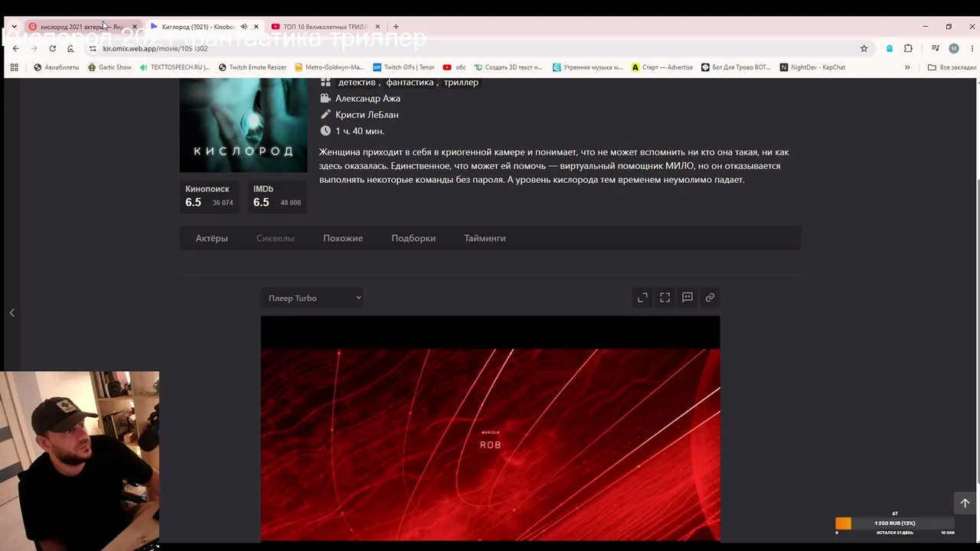Screen dimensions: 980x551
Task: Open the comments icon above the player
Action: (688, 298)
